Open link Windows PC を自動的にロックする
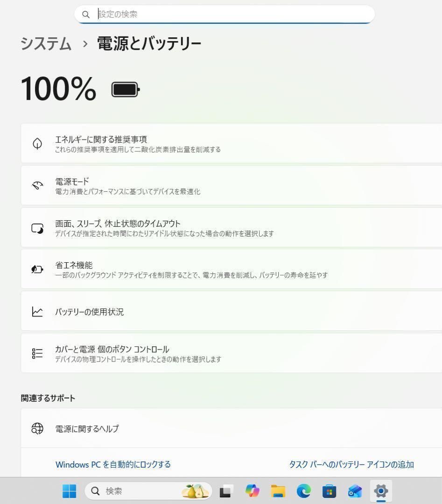Image resolution: width=442 pixels, height=504 pixels. point(113,464)
